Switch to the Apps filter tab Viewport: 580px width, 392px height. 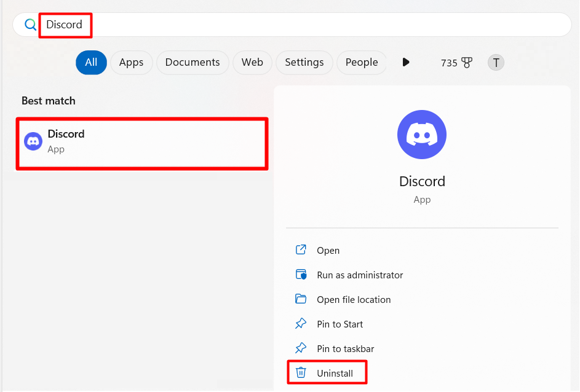click(x=131, y=63)
